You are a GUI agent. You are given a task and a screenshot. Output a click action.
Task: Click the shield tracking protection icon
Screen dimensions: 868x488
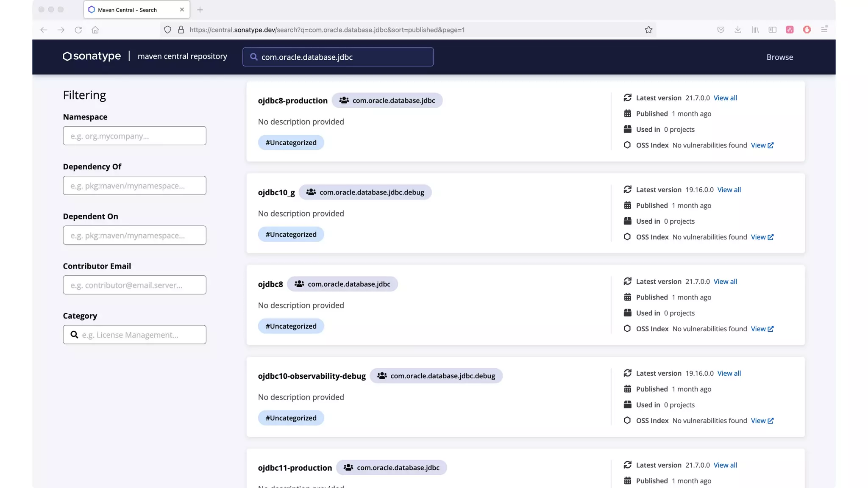168,30
